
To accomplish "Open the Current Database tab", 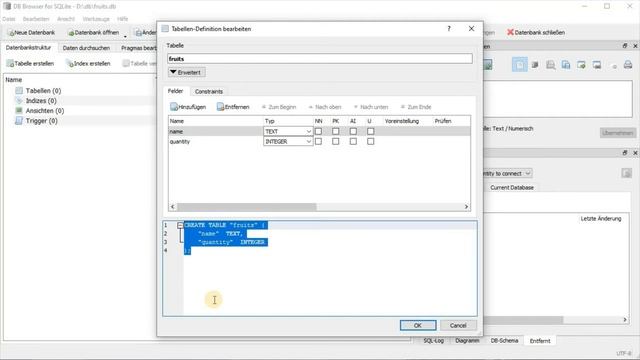I will click(x=512, y=187).
